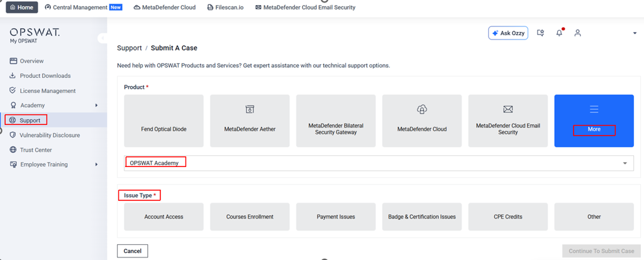The height and width of the screenshot is (260, 644).
Task: Click the Central Management gauge icon
Action: (48, 8)
